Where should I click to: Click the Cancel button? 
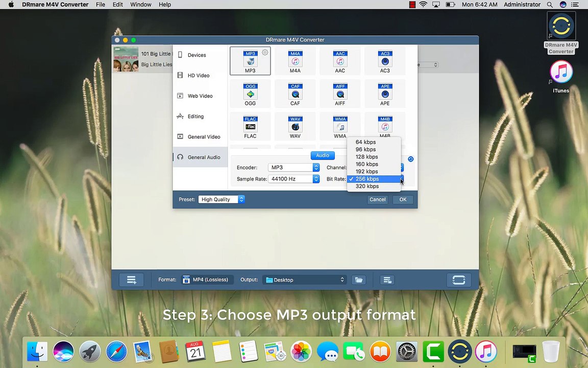[377, 199]
